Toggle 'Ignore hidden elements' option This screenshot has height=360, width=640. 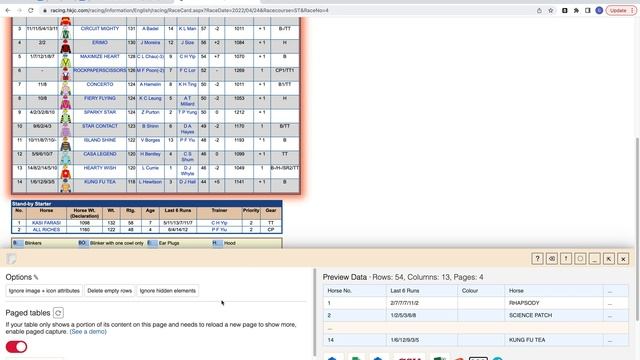coord(168,291)
